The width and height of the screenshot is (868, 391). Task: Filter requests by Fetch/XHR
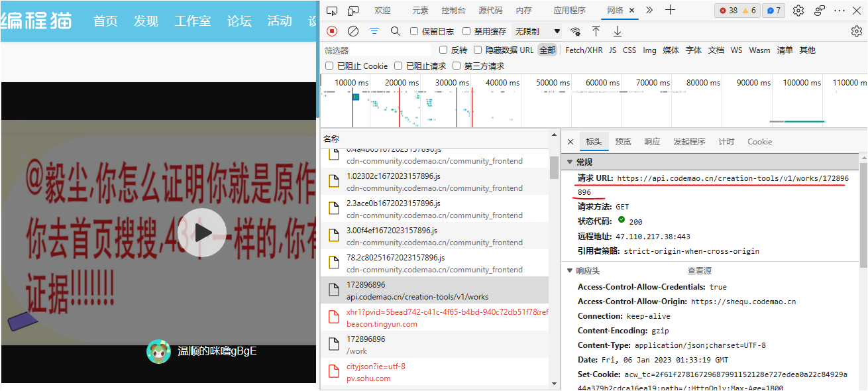[x=584, y=50]
